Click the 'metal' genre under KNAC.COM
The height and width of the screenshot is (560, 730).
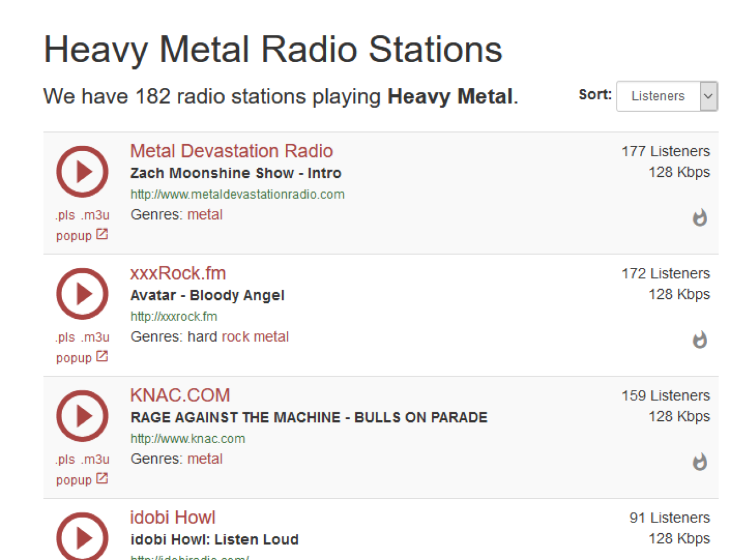pyautogui.click(x=205, y=459)
